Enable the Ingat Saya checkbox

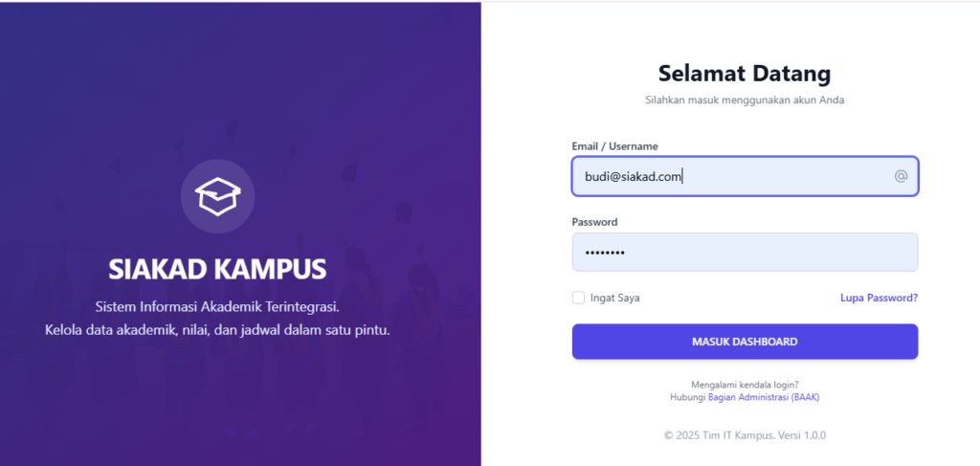(578, 298)
